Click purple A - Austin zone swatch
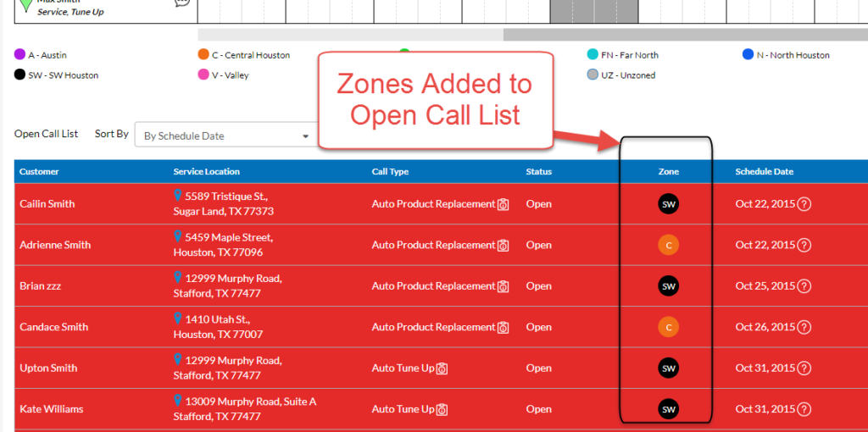 tap(20, 55)
